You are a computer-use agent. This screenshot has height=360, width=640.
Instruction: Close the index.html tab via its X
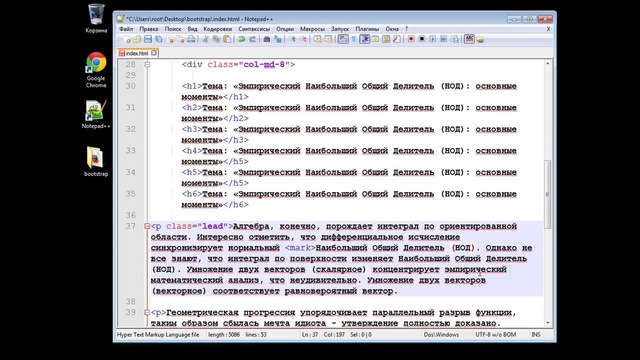tap(154, 53)
